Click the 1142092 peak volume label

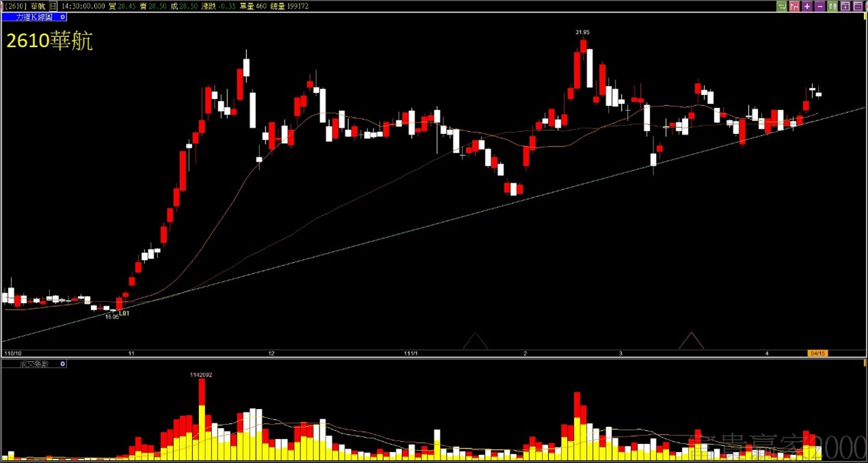tap(201, 375)
